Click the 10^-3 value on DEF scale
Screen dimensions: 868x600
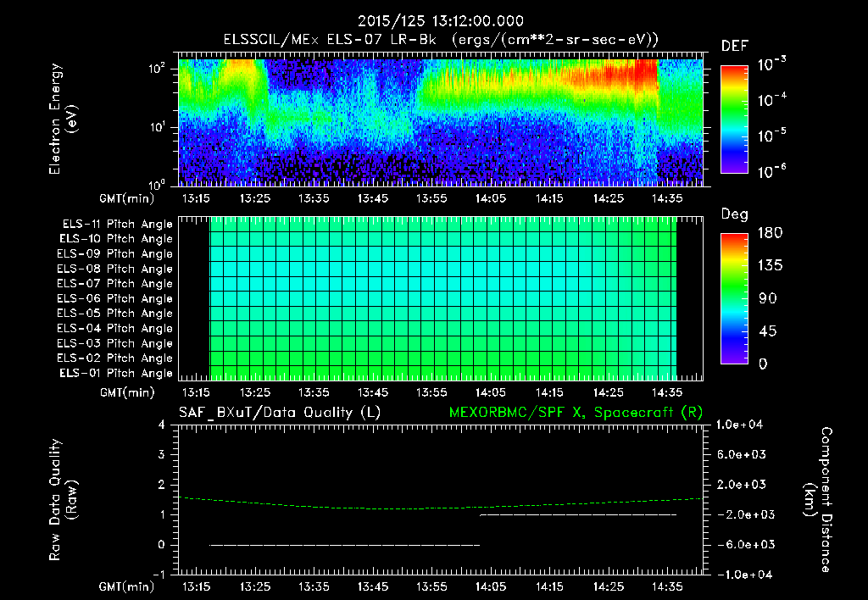pos(771,64)
